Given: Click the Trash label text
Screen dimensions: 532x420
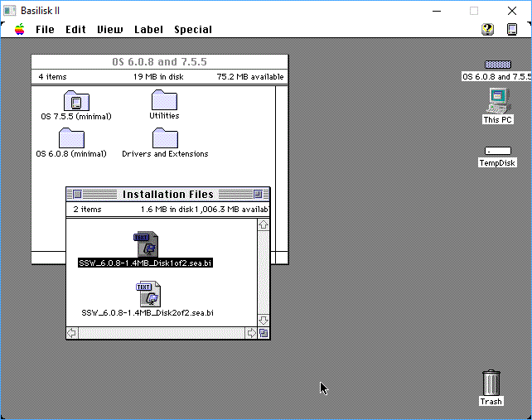Looking at the screenshot, I should coord(491,401).
